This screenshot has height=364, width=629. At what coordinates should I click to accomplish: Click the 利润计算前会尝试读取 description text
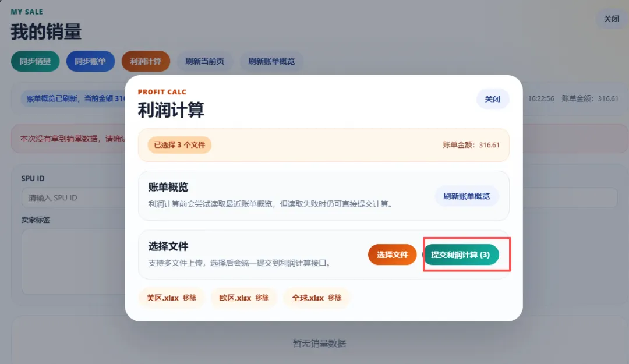coord(270,204)
